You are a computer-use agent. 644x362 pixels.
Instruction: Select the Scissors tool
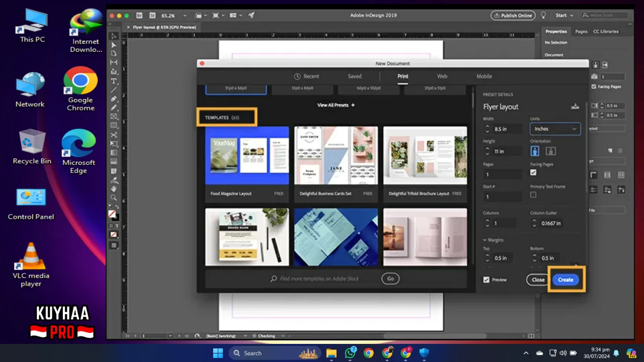(x=114, y=135)
